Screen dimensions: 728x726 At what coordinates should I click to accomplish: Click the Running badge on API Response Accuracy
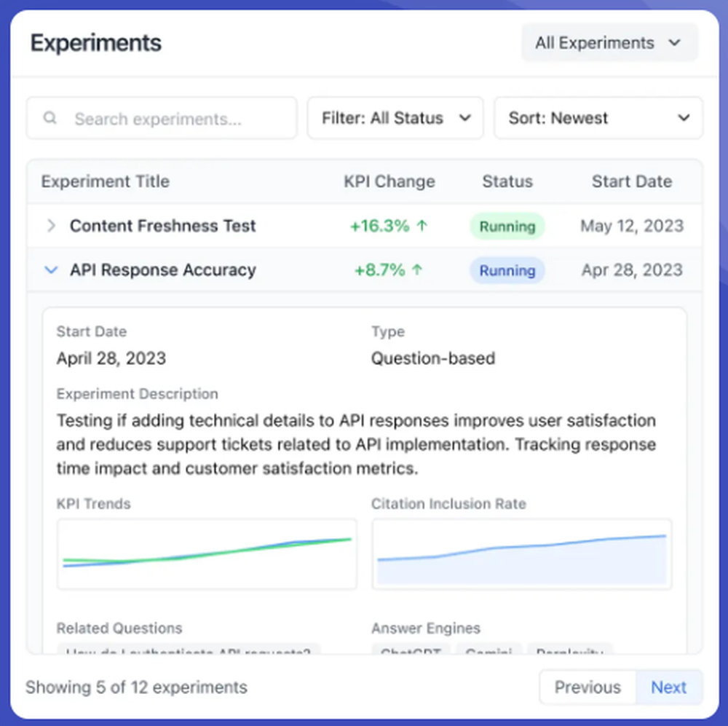(507, 269)
